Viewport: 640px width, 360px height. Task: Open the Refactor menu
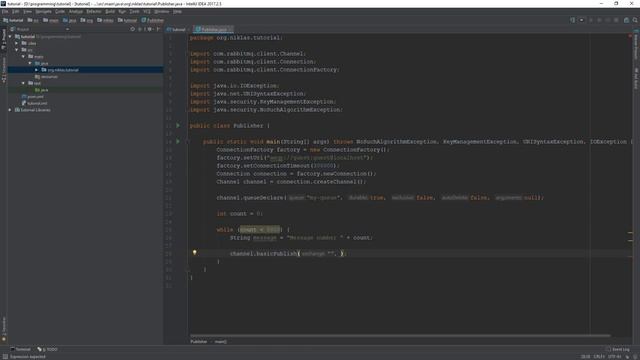(93, 11)
